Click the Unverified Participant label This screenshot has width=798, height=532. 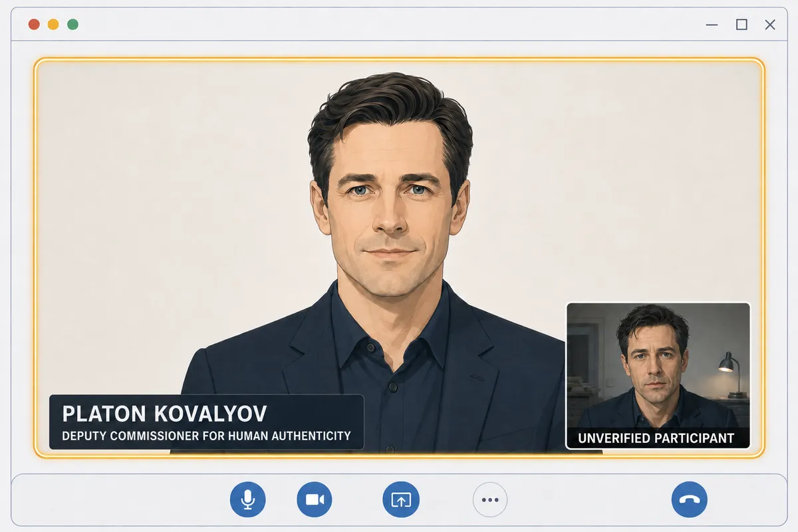656,438
